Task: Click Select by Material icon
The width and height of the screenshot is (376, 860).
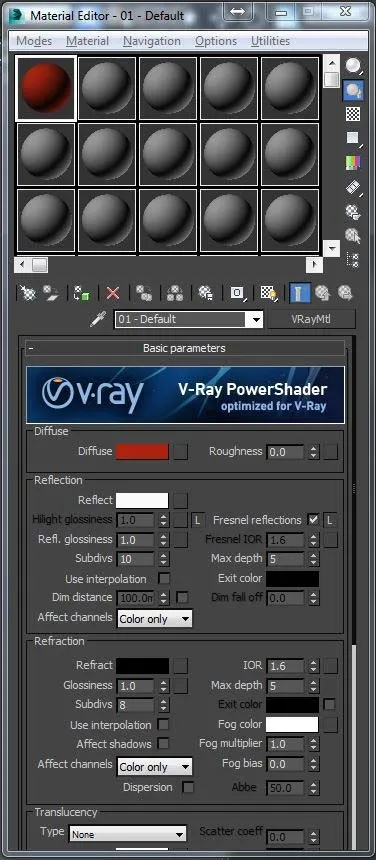Action: (354, 236)
